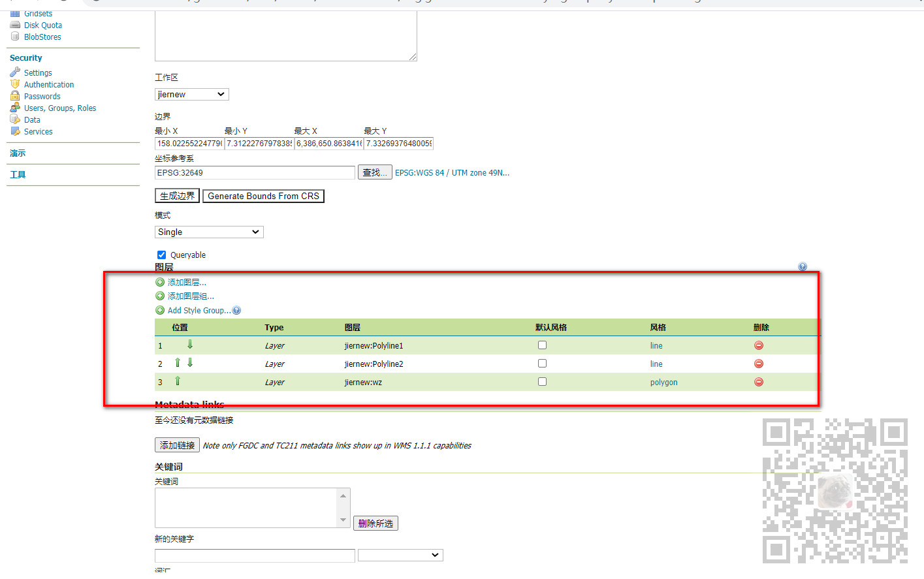This screenshot has height=579, width=924.
Task: Open dropdown beside 新的关键字 field
Action: [x=400, y=556]
